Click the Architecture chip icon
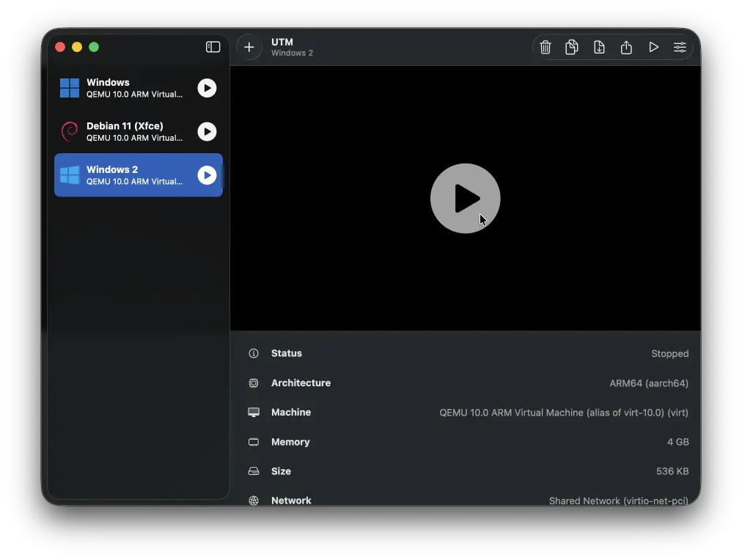The width and height of the screenshot is (742, 560). click(x=254, y=383)
